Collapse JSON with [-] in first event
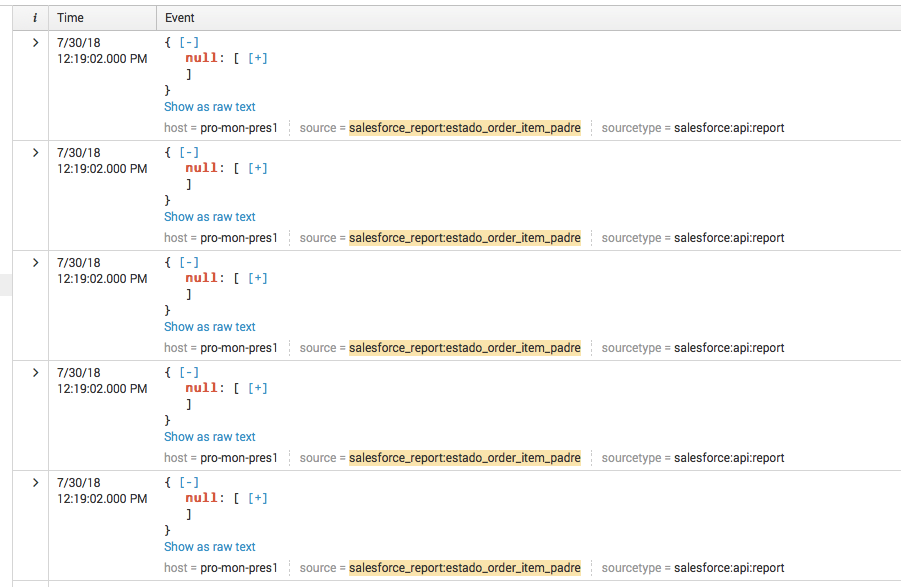Viewport: 901px width, 587px height. pyautogui.click(x=188, y=43)
